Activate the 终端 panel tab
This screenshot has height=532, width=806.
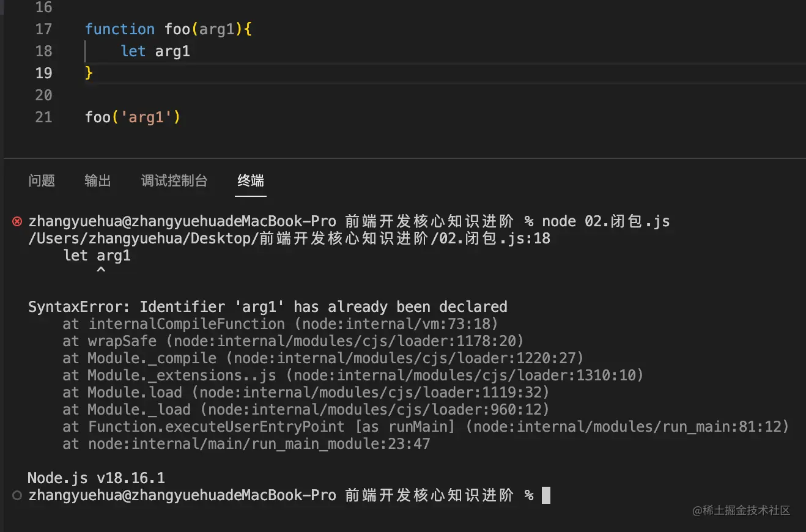click(251, 181)
